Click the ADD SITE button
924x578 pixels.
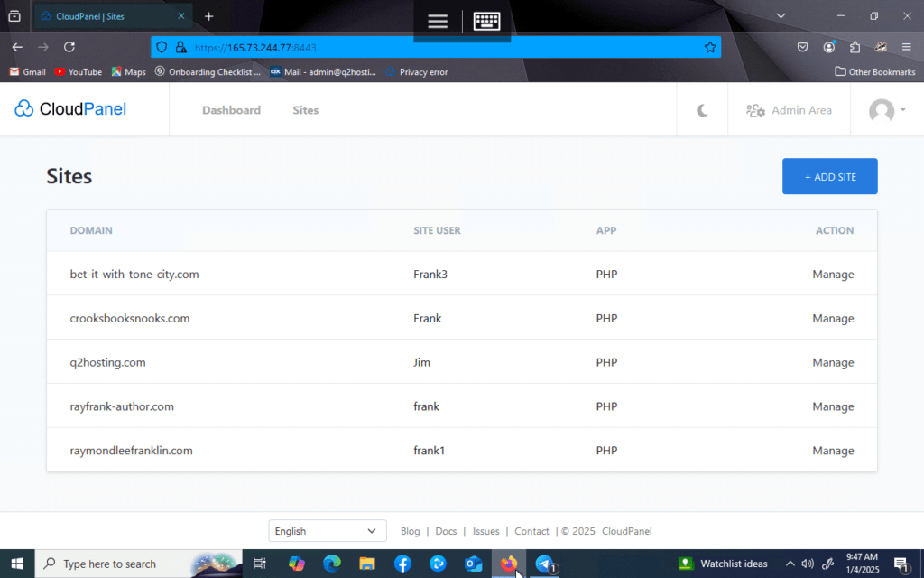(830, 176)
